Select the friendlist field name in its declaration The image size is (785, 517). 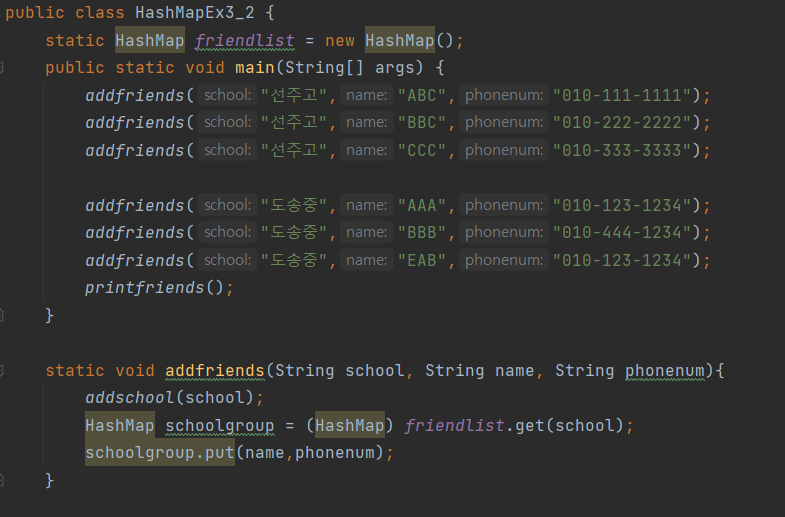point(244,41)
